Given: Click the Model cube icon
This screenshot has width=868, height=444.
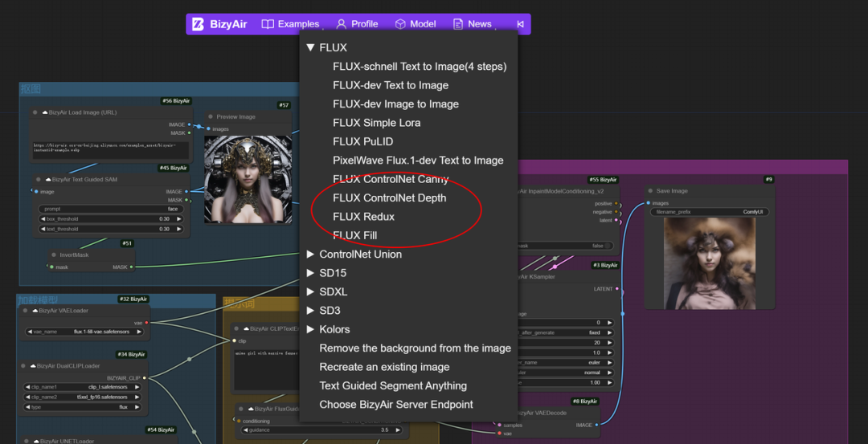Looking at the screenshot, I should click(400, 24).
